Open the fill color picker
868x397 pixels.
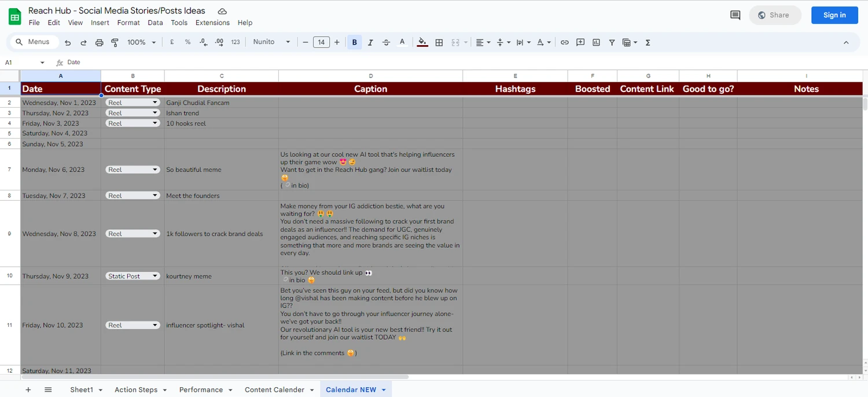pyautogui.click(x=422, y=42)
